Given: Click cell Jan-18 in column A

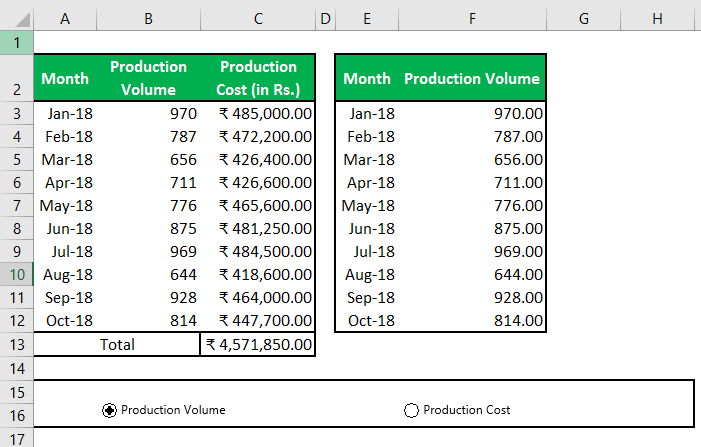Looking at the screenshot, I should pyautogui.click(x=65, y=114).
